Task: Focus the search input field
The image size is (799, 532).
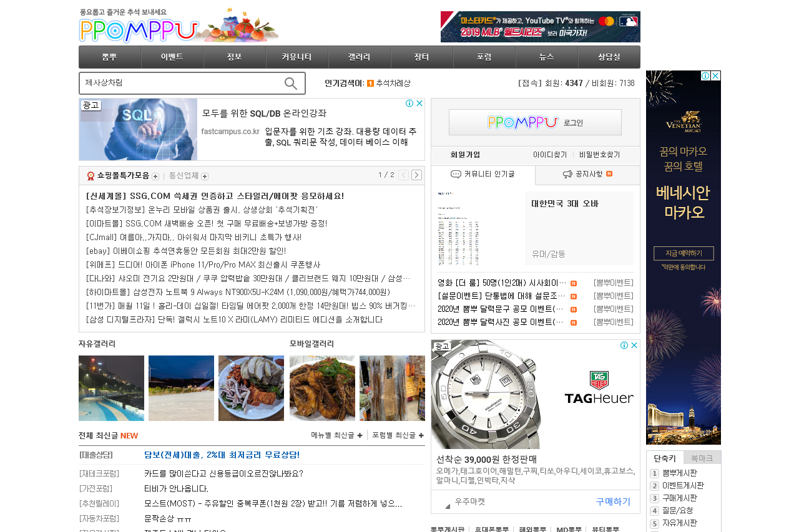Action: pos(182,83)
